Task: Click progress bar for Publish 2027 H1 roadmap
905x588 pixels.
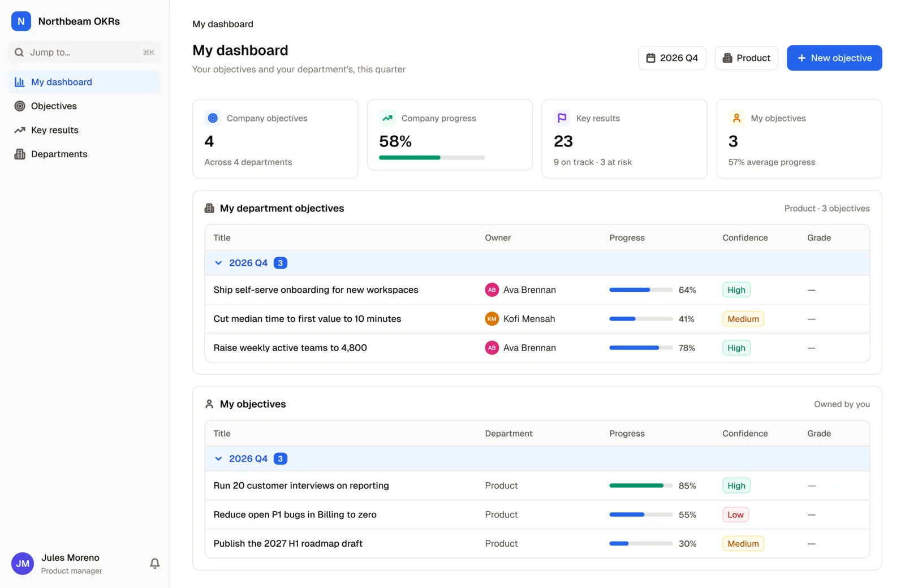Action: (641, 543)
